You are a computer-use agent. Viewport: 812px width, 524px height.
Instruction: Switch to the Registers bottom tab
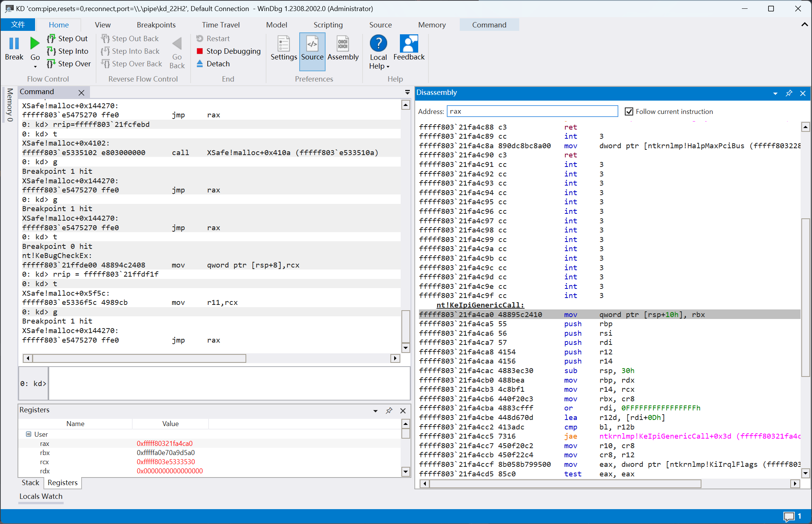point(63,482)
